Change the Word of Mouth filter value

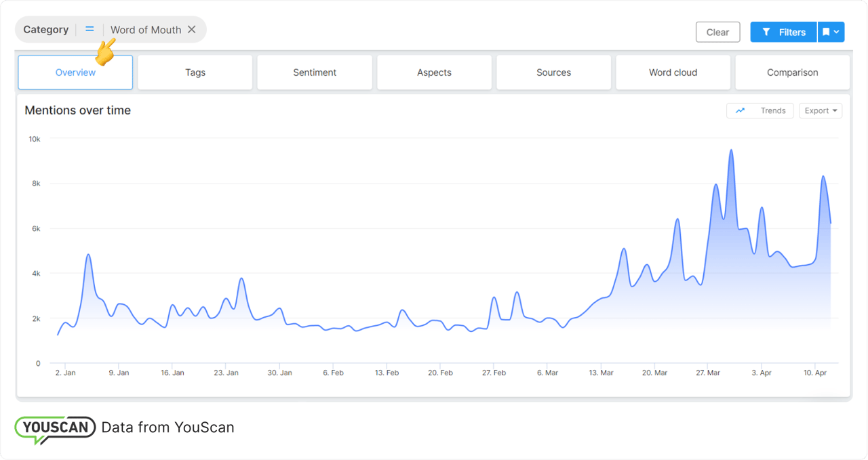pyautogui.click(x=145, y=30)
